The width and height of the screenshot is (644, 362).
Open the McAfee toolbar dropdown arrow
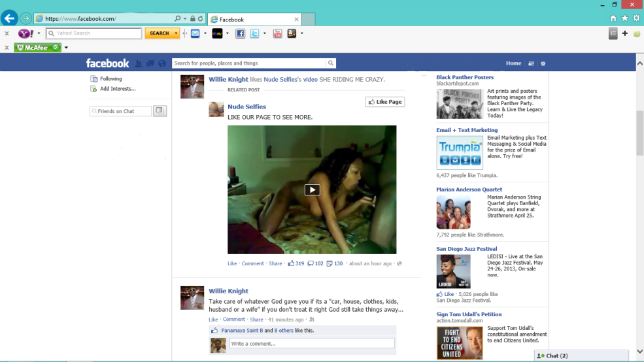(x=66, y=48)
